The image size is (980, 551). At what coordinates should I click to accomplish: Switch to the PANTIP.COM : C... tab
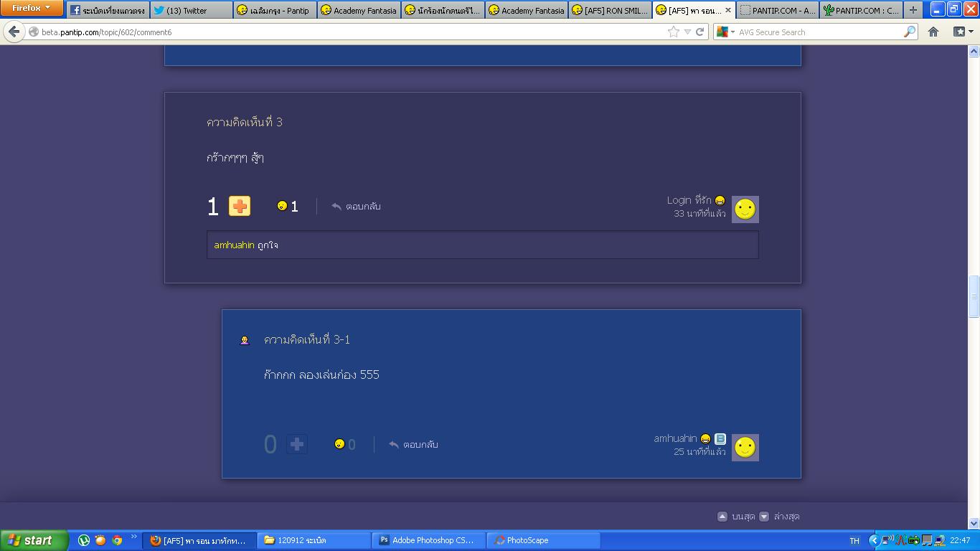[860, 10]
